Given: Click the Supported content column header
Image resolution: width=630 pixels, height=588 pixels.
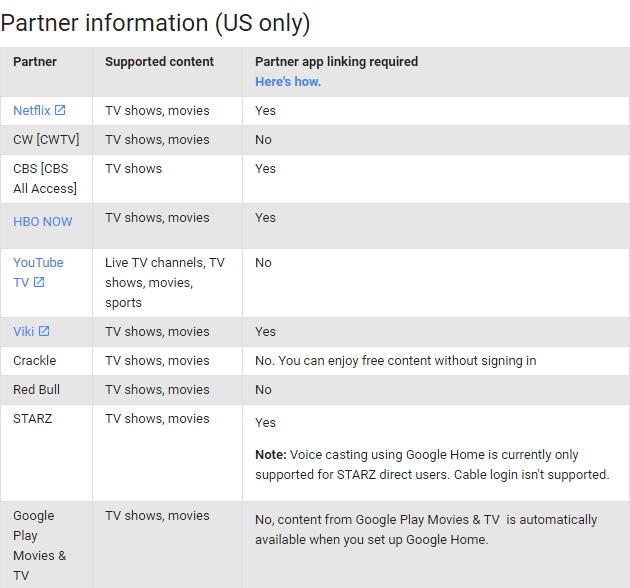Looking at the screenshot, I should coord(159,62).
